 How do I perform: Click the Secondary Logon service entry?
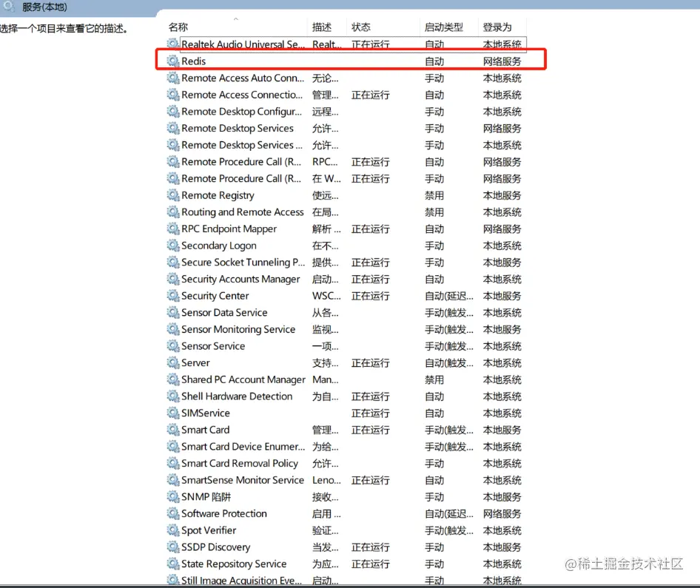click(x=220, y=245)
